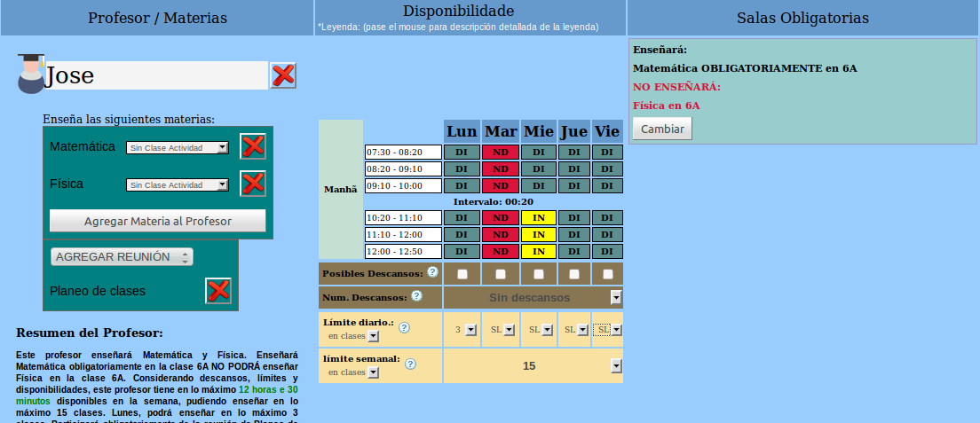
Task: Remove Matemática subject with red X
Action: pyautogui.click(x=253, y=146)
